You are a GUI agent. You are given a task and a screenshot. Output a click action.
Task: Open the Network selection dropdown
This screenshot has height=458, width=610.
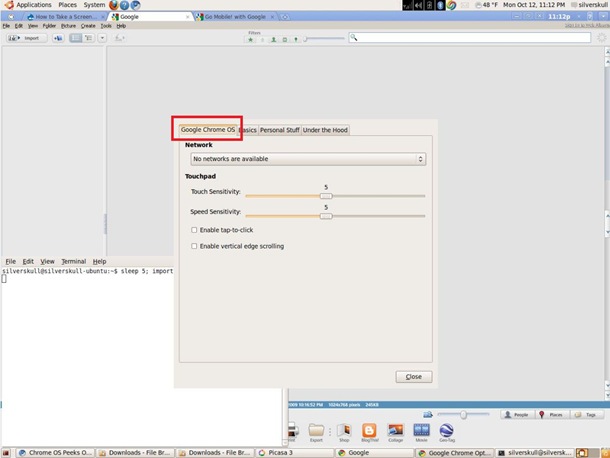[308, 159]
